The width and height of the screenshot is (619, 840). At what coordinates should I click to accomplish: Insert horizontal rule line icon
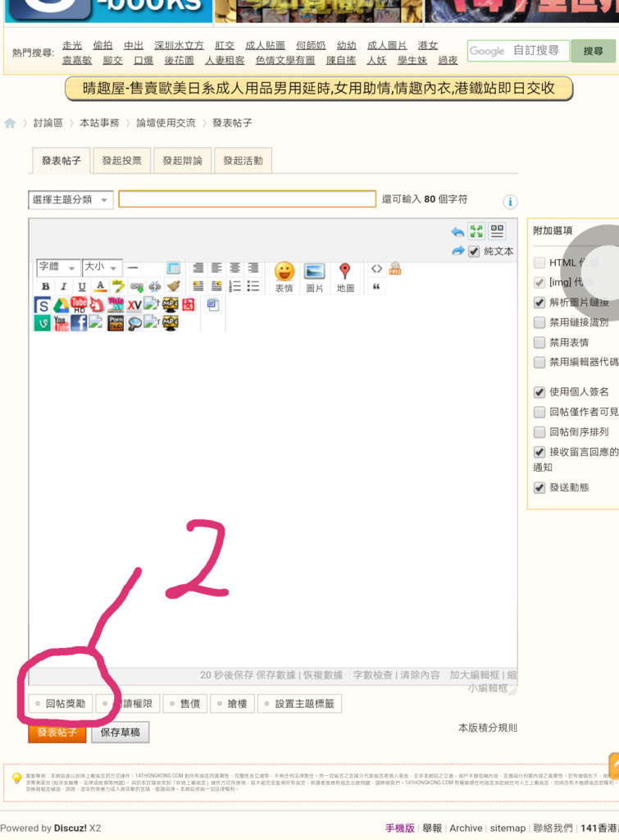(x=133, y=267)
